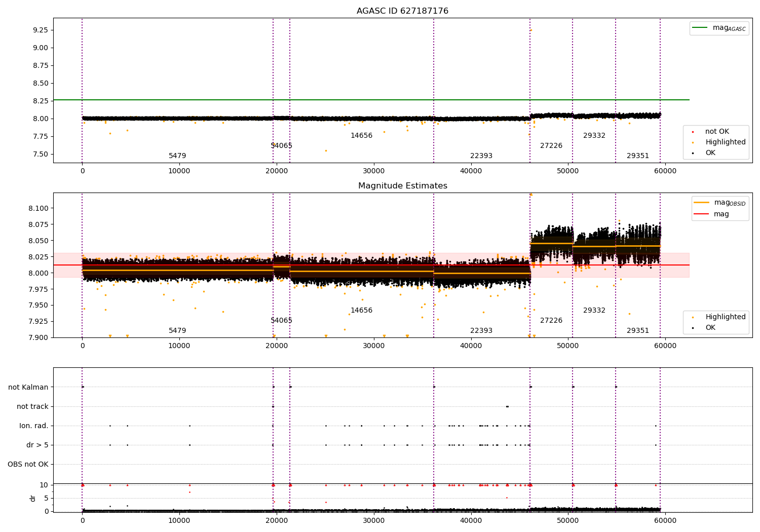Click the green line sample in mag AGASC legend
The height and width of the screenshot is (532, 760).
(x=700, y=28)
